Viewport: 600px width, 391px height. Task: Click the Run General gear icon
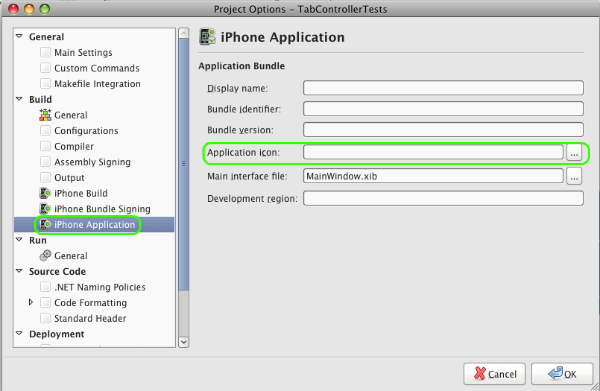[45, 256]
